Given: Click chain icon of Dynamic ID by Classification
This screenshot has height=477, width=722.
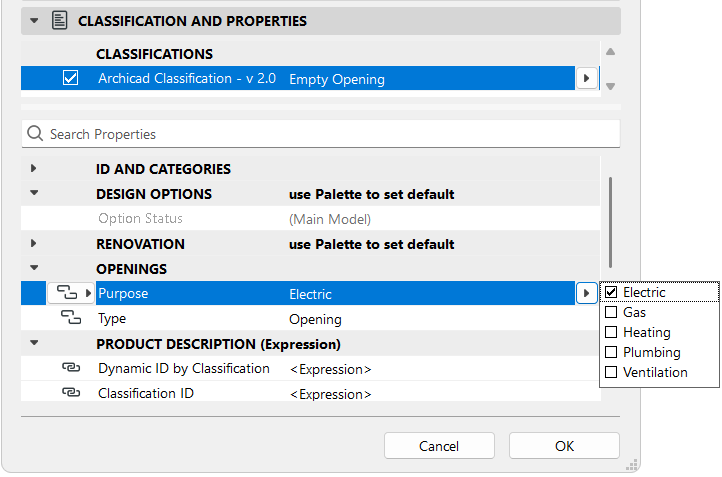Looking at the screenshot, I should 71,367.
